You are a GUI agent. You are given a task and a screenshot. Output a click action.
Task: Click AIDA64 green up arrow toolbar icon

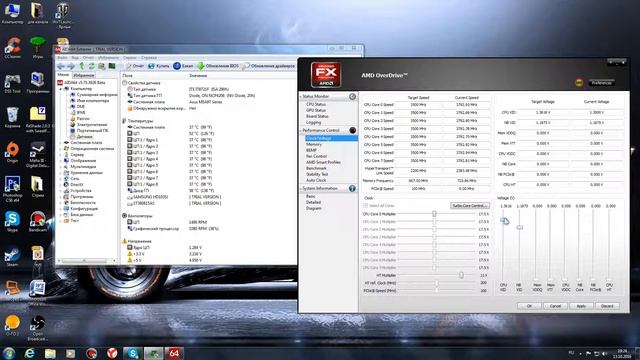[82, 66]
